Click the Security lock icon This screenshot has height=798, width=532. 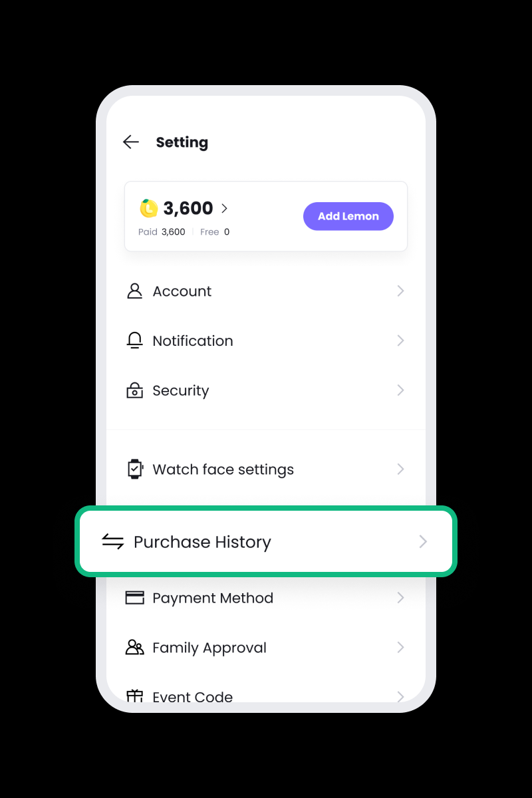click(x=134, y=390)
